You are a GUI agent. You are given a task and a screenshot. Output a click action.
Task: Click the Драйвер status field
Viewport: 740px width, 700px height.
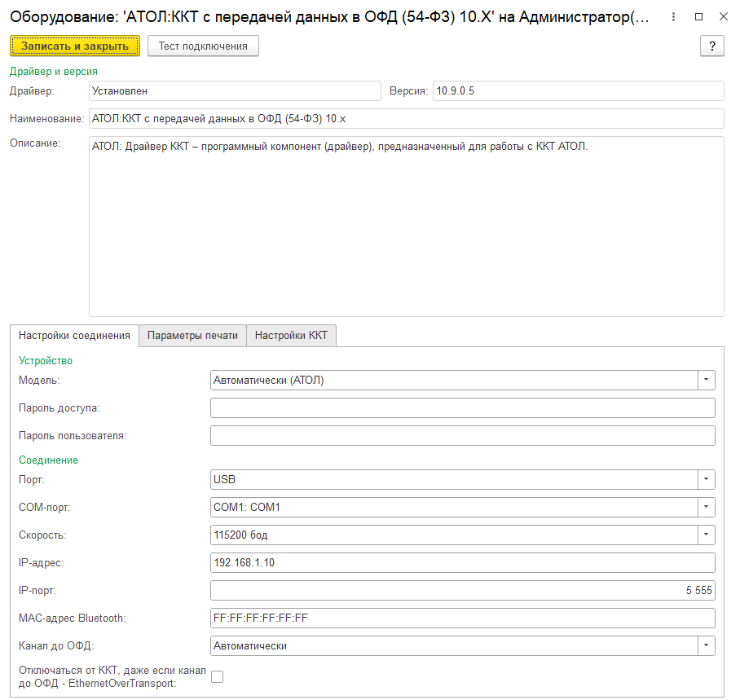235,90
